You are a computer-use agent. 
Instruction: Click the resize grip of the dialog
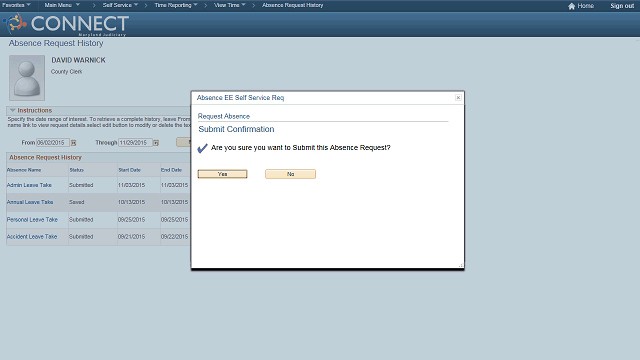[x=461, y=265]
